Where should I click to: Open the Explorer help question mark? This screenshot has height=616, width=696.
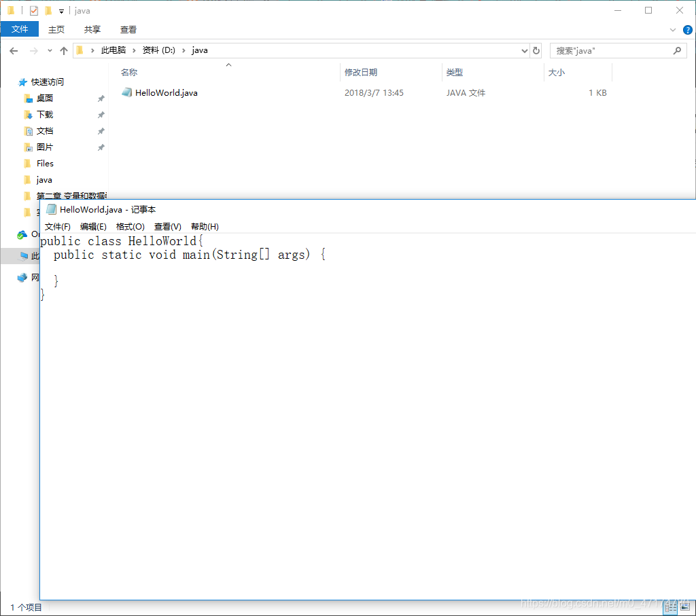click(x=688, y=30)
